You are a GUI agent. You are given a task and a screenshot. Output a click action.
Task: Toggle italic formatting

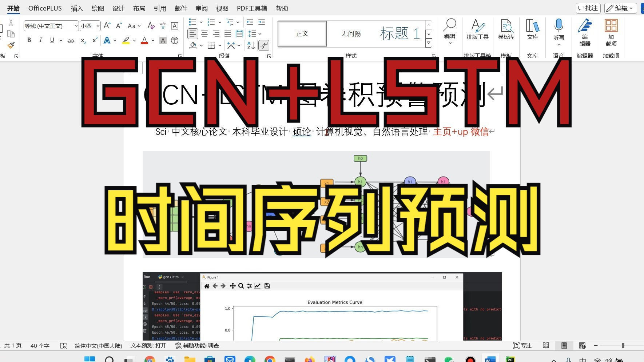tap(40, 40)
